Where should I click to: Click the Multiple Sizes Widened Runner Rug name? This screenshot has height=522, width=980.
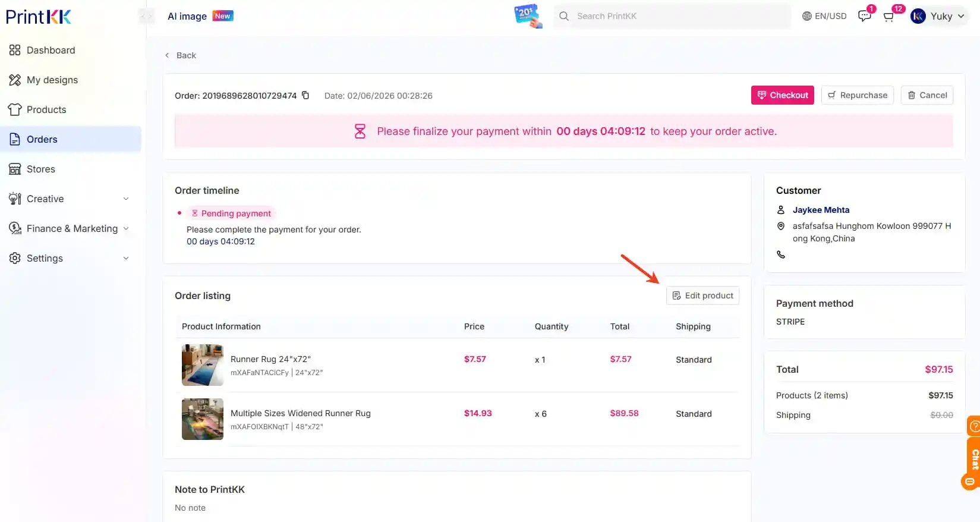click(301, 413)
